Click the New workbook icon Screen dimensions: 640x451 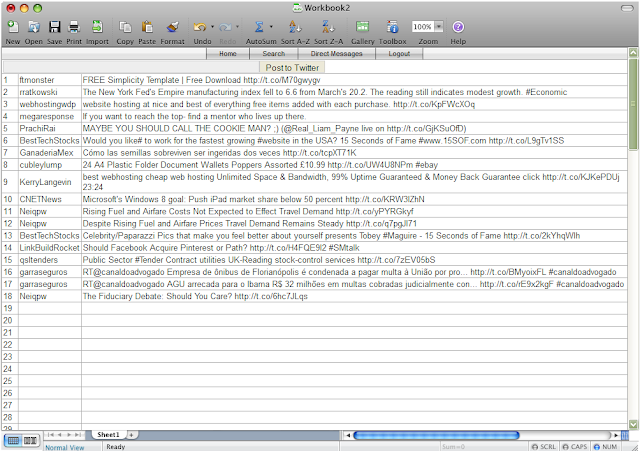[13, 27]
